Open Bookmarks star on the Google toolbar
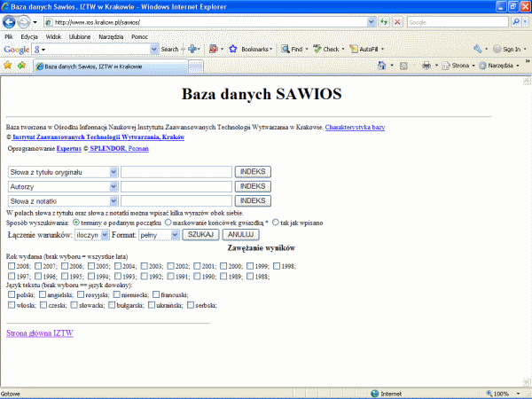Screen dimensions: 532x399 pyautogui.click(x=232, y=49)
